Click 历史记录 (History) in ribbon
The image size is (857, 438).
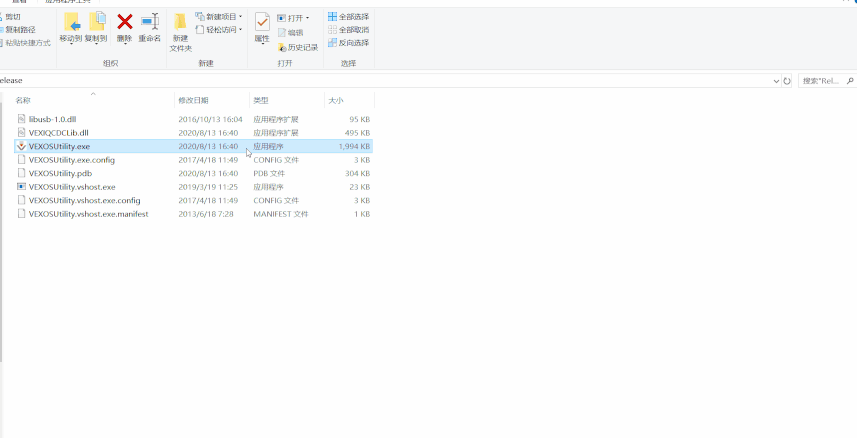[298, 48]
